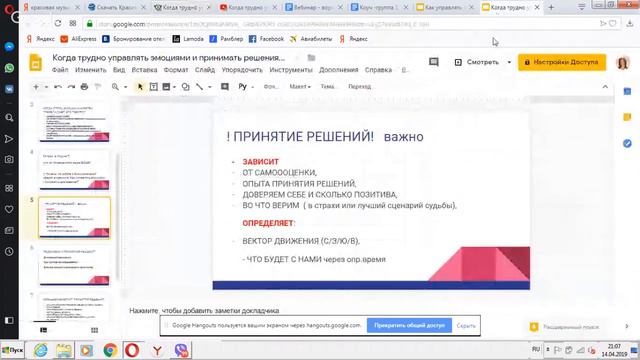Click the zoom magnifier icon

tap(116, 87)
